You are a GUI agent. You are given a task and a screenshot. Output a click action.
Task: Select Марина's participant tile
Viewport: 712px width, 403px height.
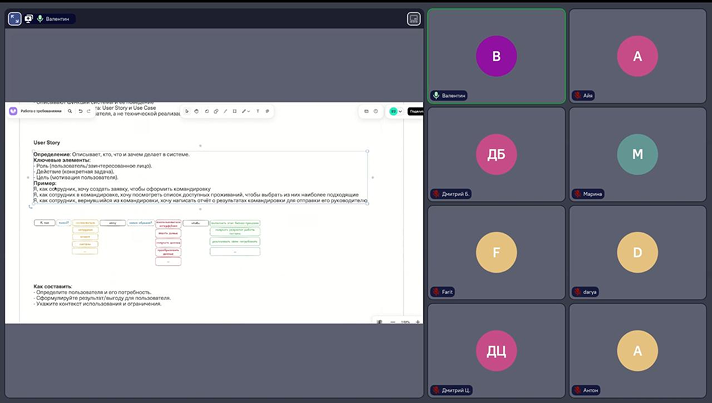coord(638,154)
